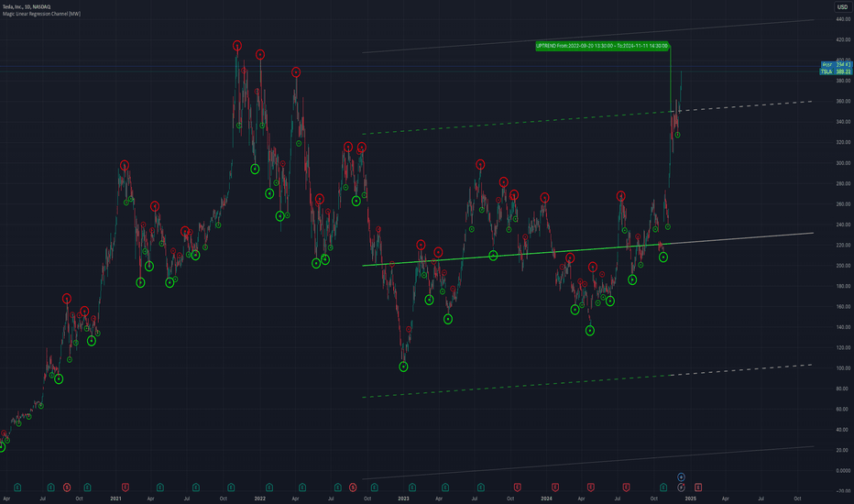Click the 2022 label on the time axis
Screen dimensions: 854x504
(260, 499)
